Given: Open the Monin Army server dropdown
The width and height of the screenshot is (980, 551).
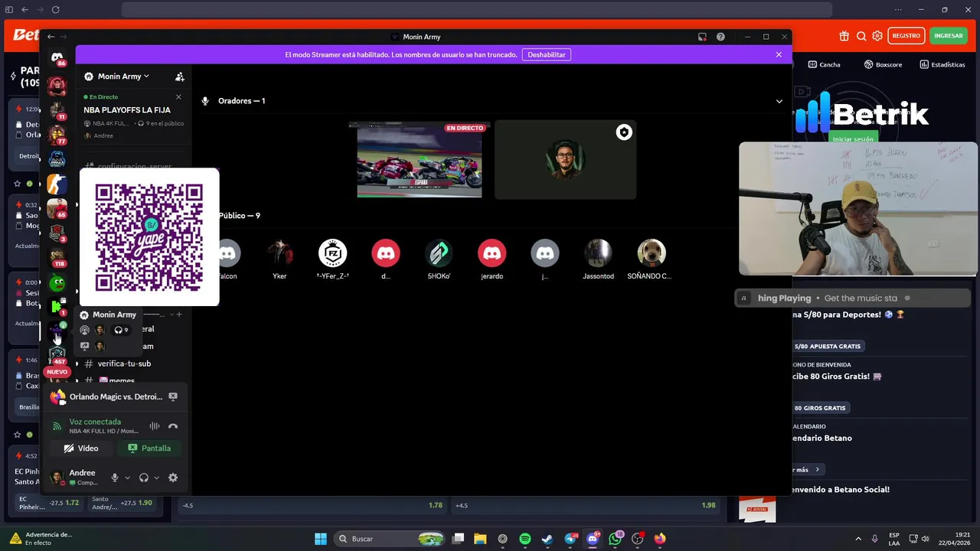Looking at the screenshot, I should tap(124, 77).
